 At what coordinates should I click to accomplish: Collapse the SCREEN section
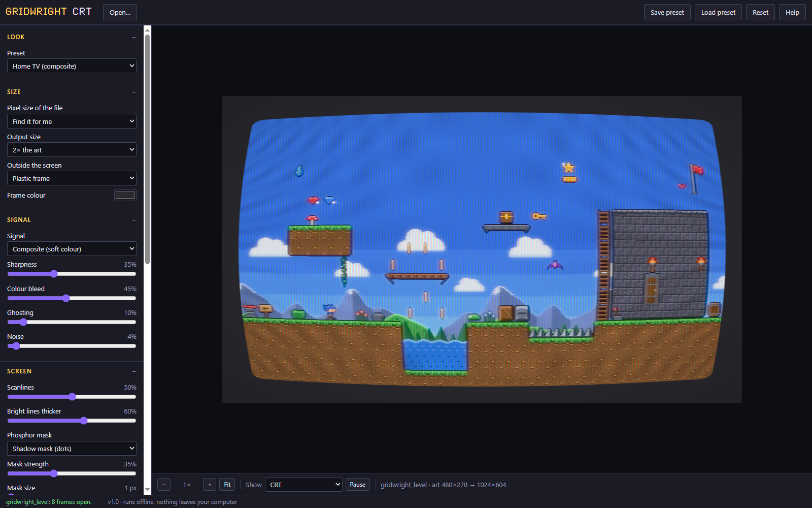click(134, 371)
